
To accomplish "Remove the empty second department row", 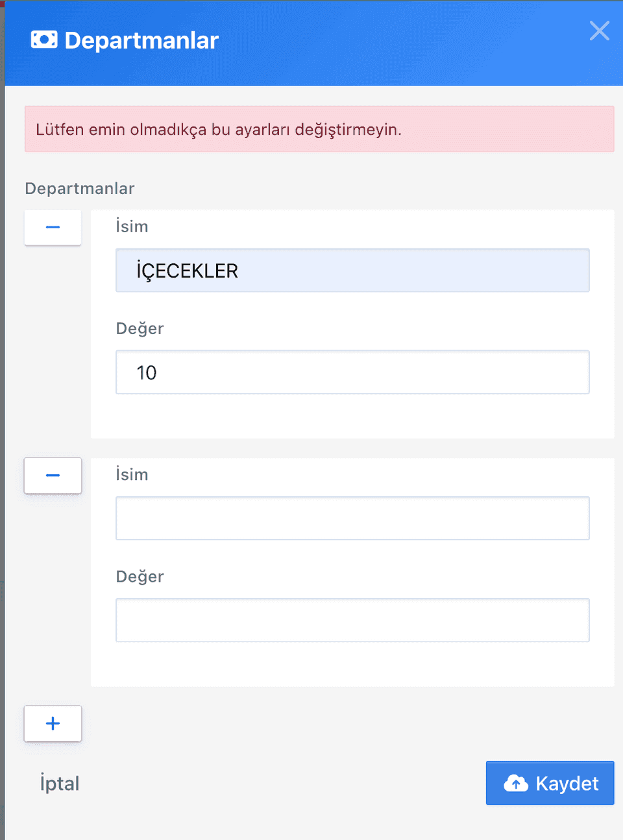I will (53, 475).
